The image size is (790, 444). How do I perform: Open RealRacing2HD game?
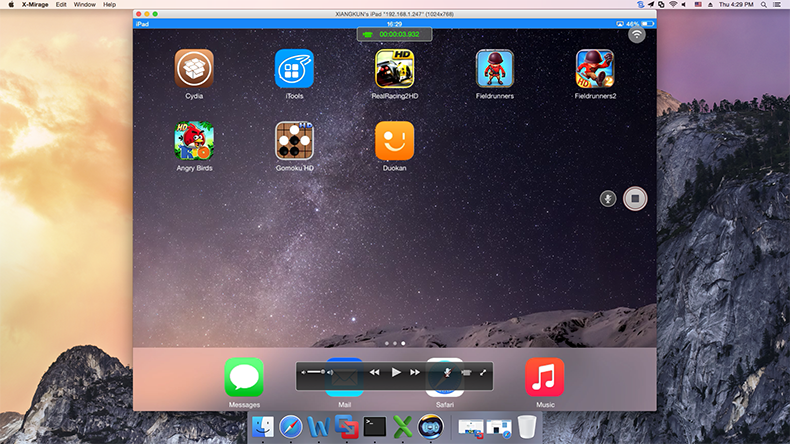394,69
